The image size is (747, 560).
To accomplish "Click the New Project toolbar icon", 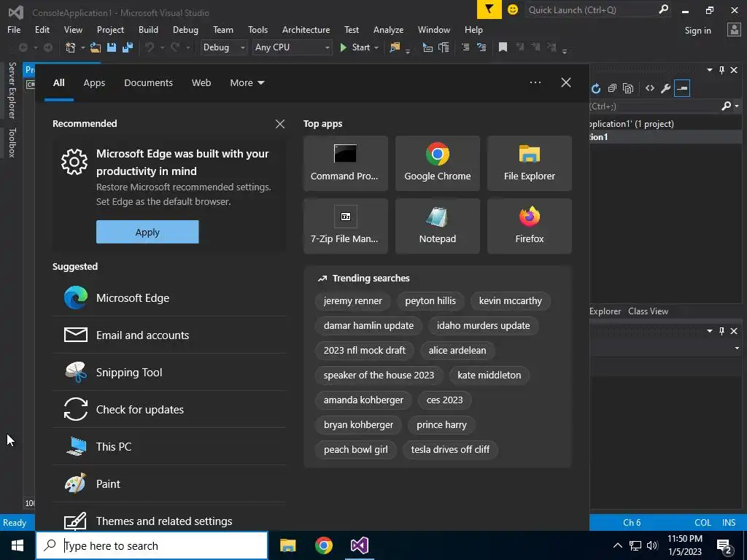I will [71, 47].
